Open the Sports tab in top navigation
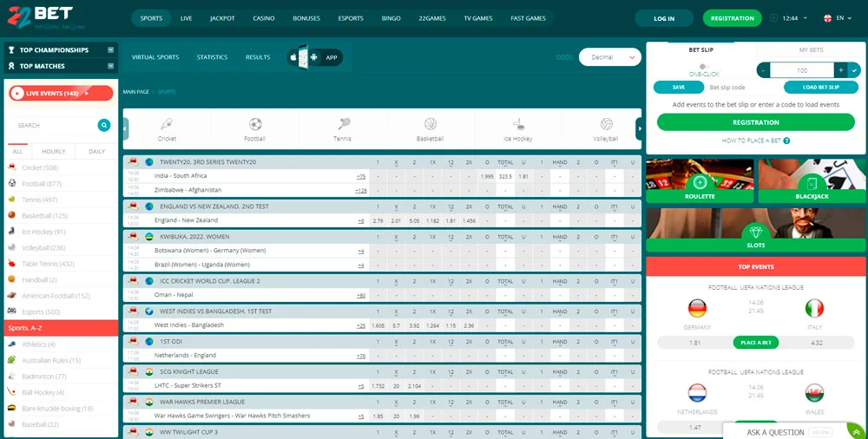868x439 pixels. click(x=151, y=18)
